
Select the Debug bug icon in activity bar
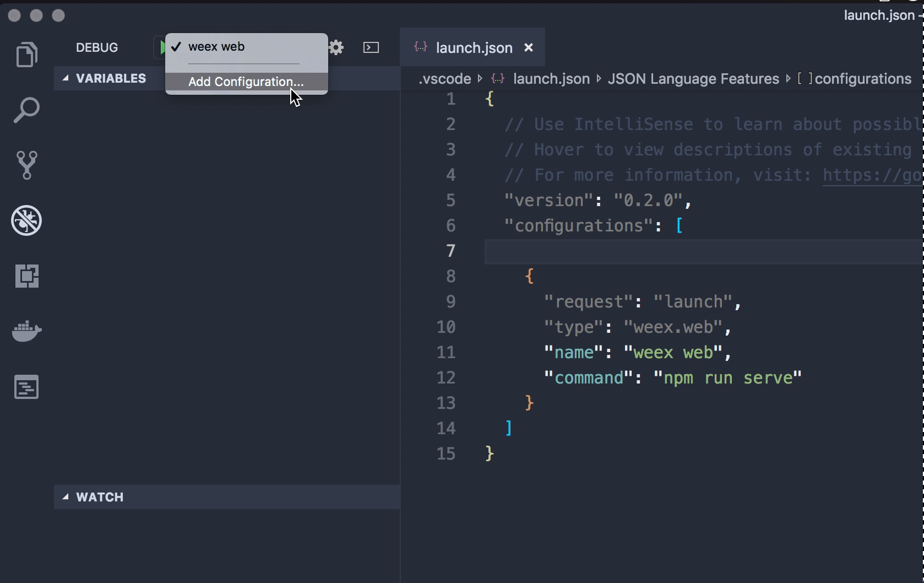pos(26,220)
